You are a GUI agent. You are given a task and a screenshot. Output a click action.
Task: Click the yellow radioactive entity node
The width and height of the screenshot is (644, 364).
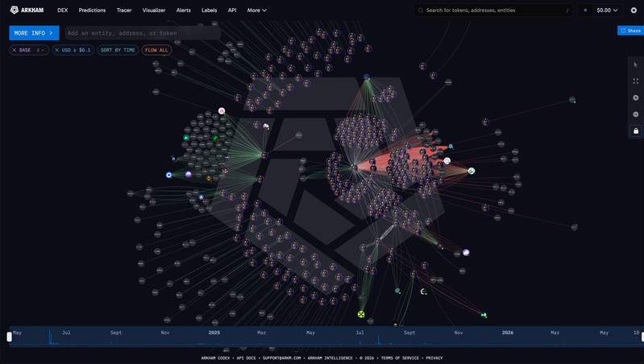pos(361,314)
